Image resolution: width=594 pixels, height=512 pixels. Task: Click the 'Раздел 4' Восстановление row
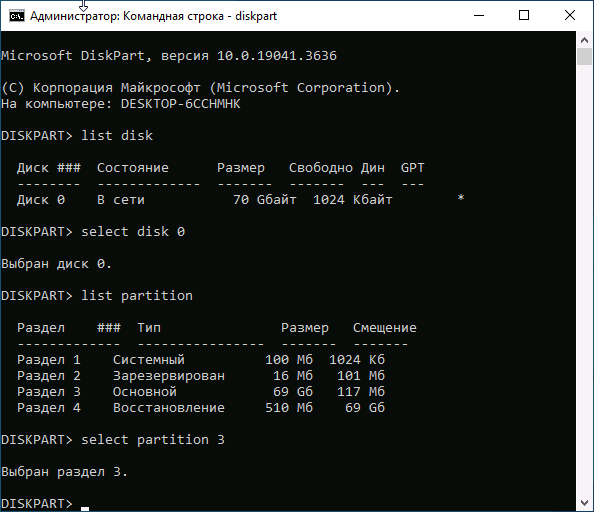tap(201, 407)
